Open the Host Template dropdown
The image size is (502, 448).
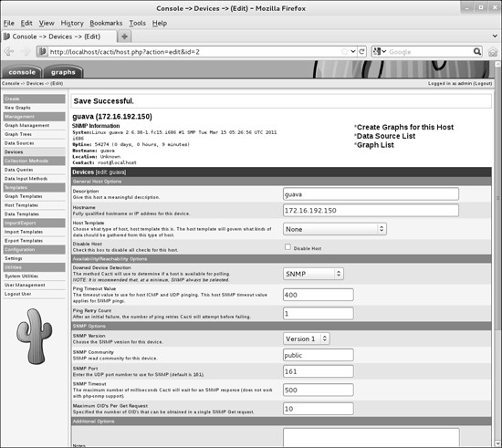point(335,229)
